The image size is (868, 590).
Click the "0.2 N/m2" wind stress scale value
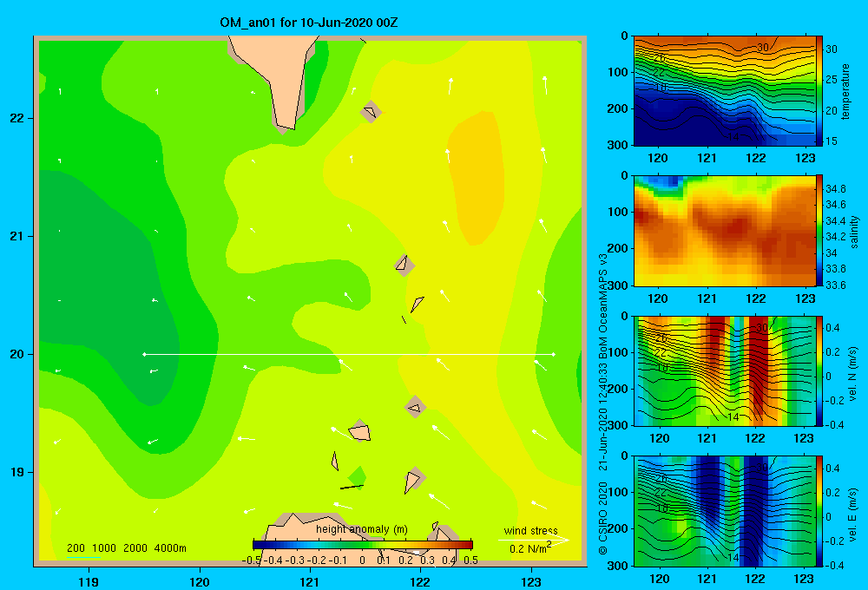(x=530, y=548)
